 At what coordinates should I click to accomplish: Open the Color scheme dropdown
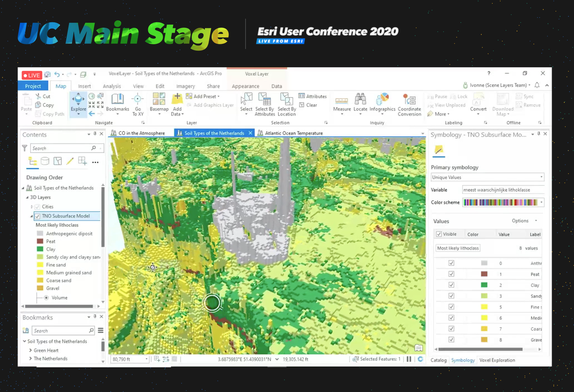coord(503,203)
